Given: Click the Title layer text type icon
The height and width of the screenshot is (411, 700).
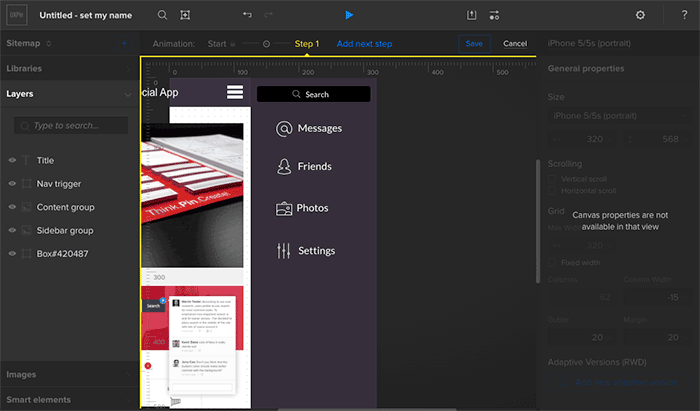Looking at the screenshot, I should pos(26,160).
